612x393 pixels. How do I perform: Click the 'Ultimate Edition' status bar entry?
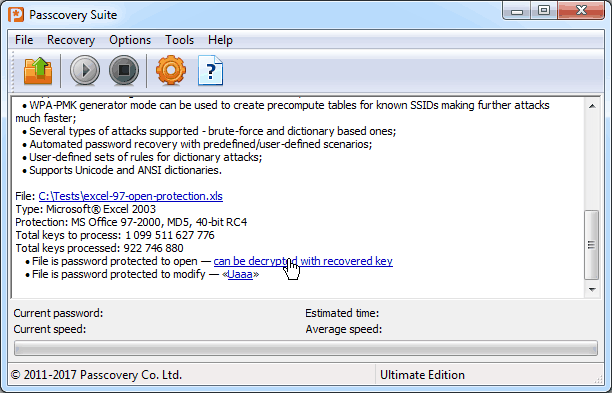point(422,375)
